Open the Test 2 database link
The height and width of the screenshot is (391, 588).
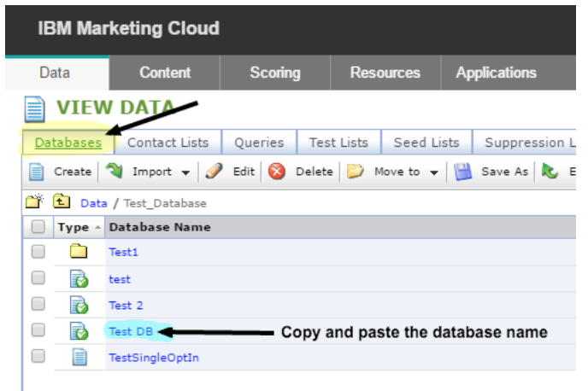tap(126, 306)
